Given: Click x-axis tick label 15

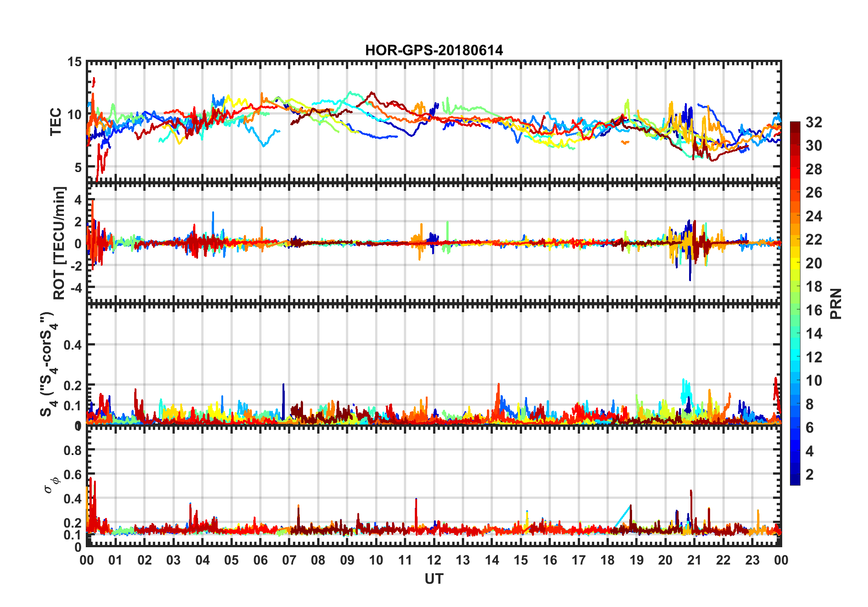Looking at the screenshot, I should click(x=521, y=560).
